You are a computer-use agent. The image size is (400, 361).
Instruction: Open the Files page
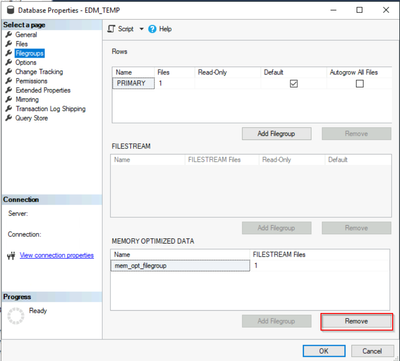pyautogui.click(x=22, y=44)
